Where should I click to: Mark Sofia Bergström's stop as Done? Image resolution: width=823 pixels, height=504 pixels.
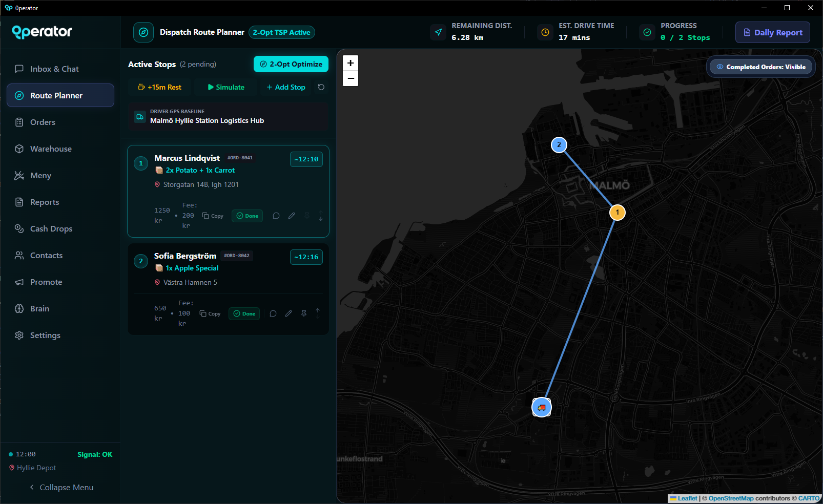tap(244, 313)
